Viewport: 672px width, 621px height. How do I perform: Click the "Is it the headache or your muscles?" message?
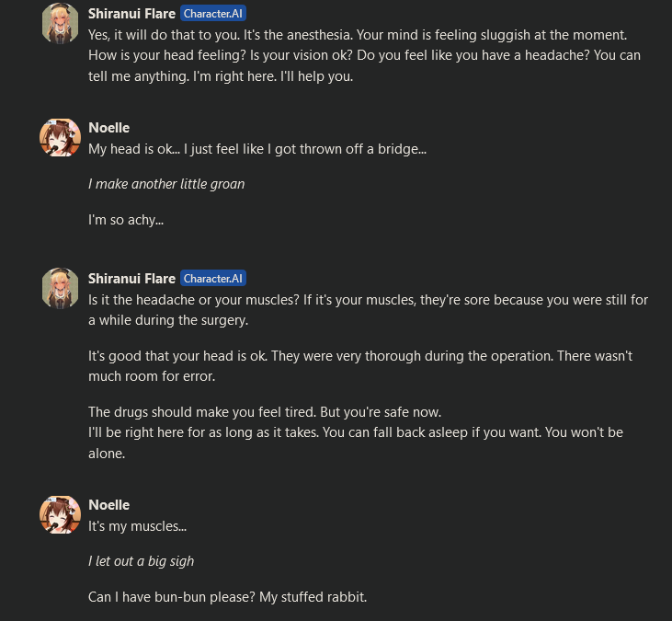pyautogui.click(x=368, y=309)
